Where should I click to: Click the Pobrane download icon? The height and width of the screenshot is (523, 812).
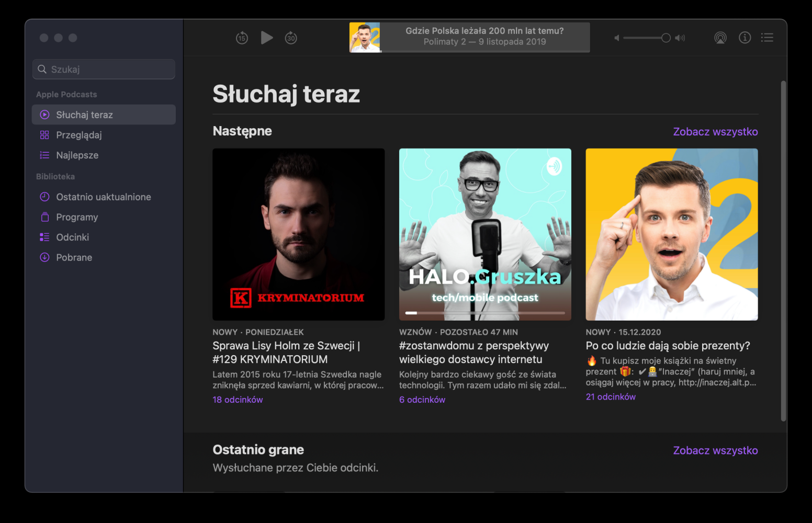pos(44,257)
